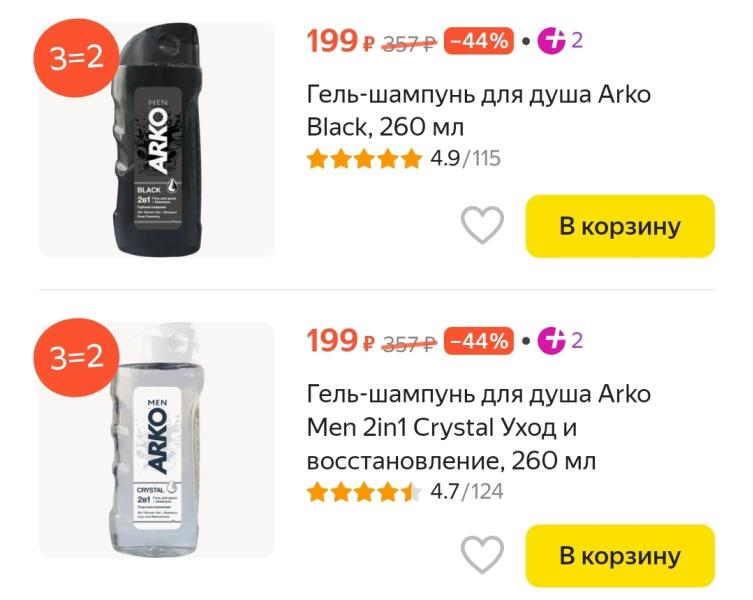
Task: Click В корзину for Arko Men Crystal
Action: [x=620, y=556]
